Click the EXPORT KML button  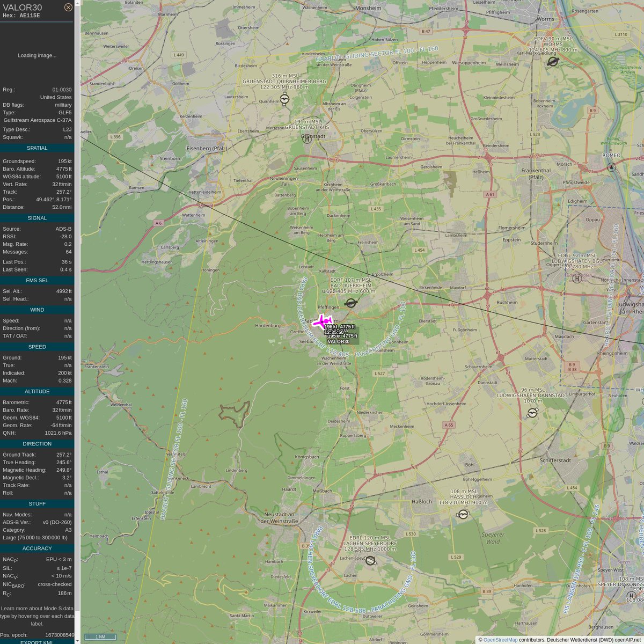click(x=37, y=642)
